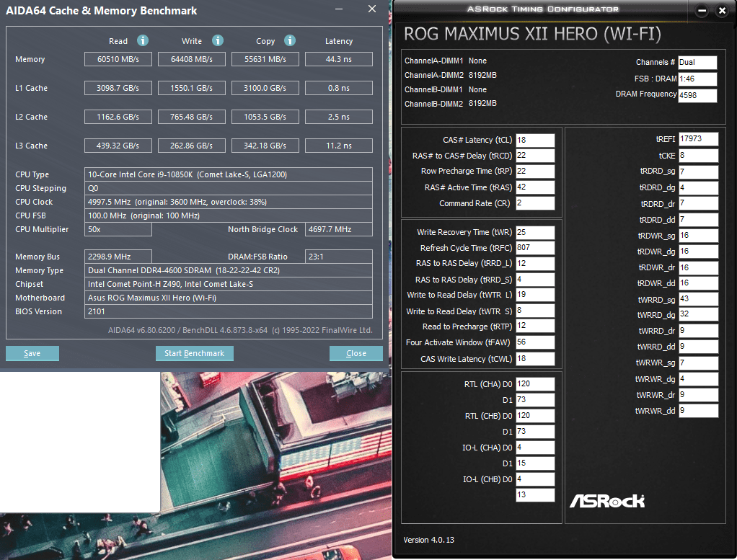Select the Memory Write value 64408 MB/s

[192, 59]
